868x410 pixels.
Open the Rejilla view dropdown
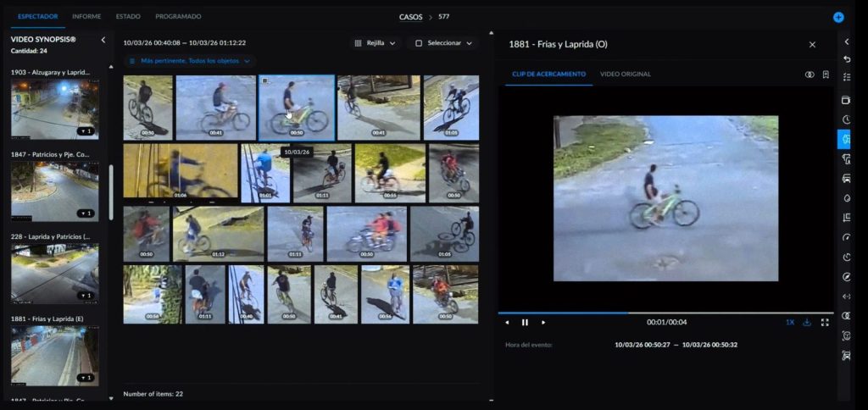[375, 43]
